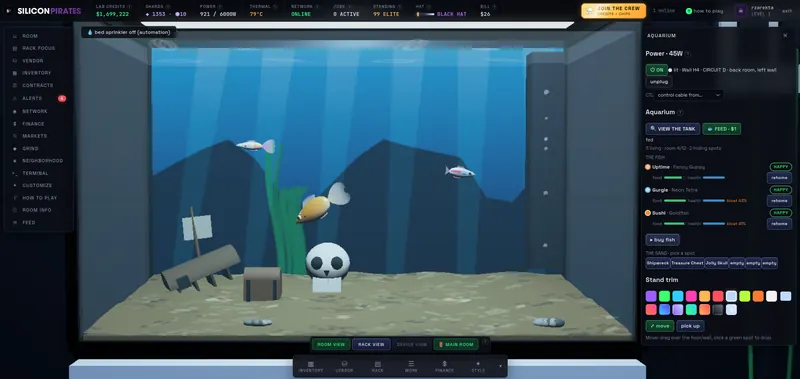Image resolution: width=800 pixels, height=379 pixels.
Task: Click the exit link at top right
Action: click(x=787, y=11)
